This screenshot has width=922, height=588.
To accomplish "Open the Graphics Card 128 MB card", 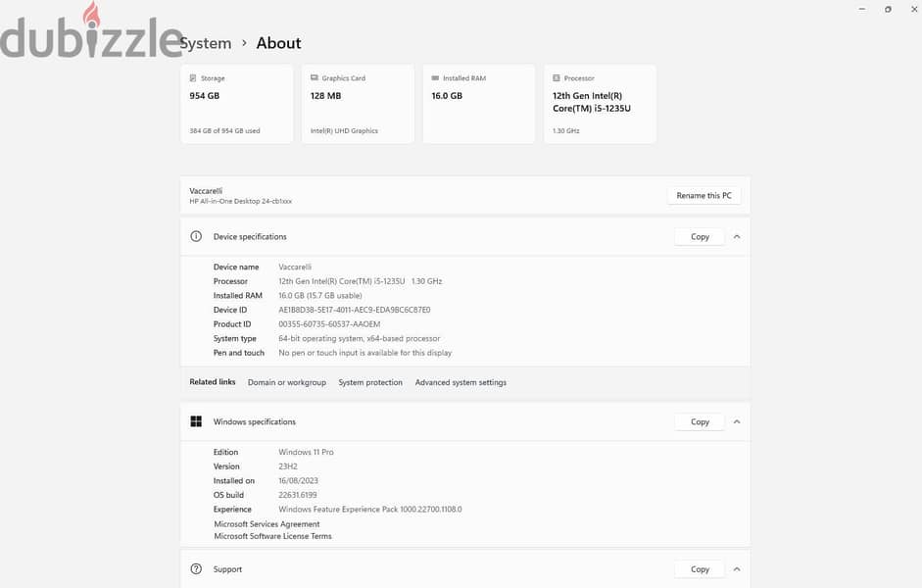I will (358, 104).
